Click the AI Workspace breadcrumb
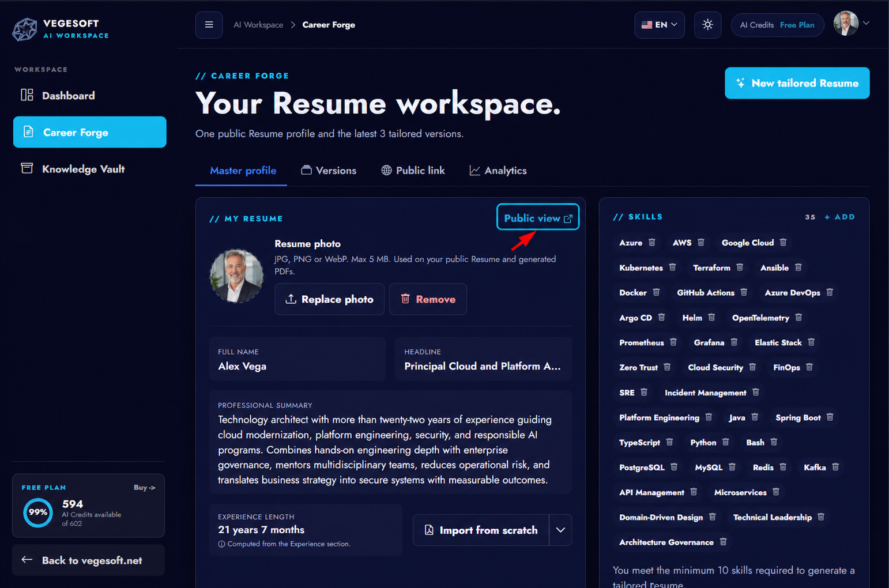This screenshot has width=889, height=588. pyautogui.click(x=258, y=25)
